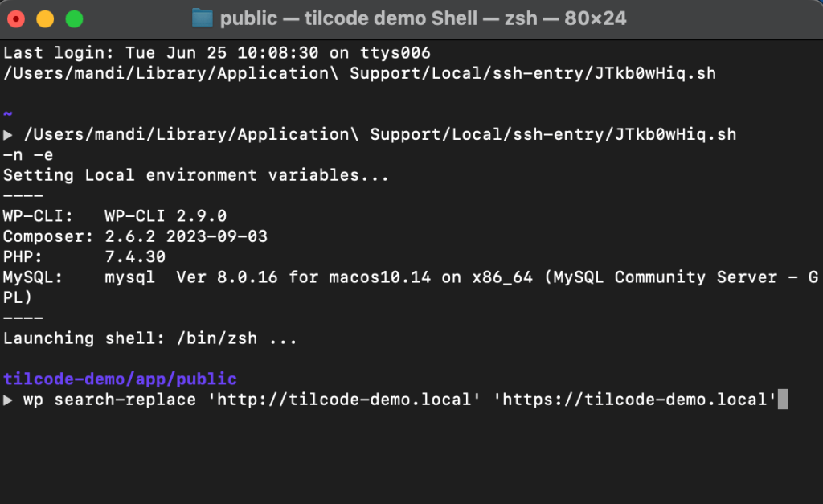Click the purple tilde home directory indicator

click(x=8, y=115)
